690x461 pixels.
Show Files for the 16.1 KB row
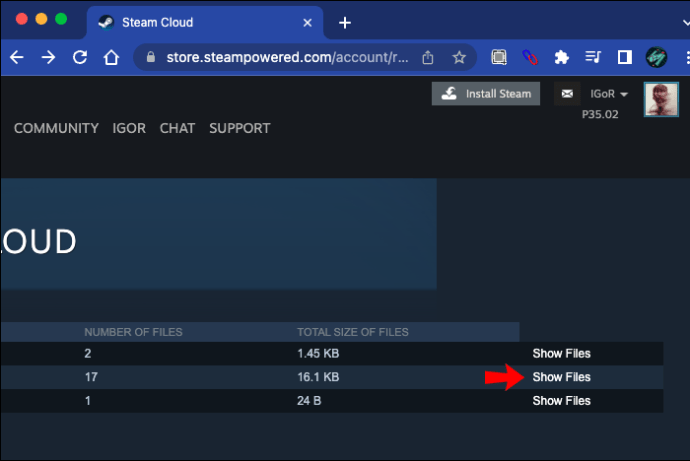[562, 377]
